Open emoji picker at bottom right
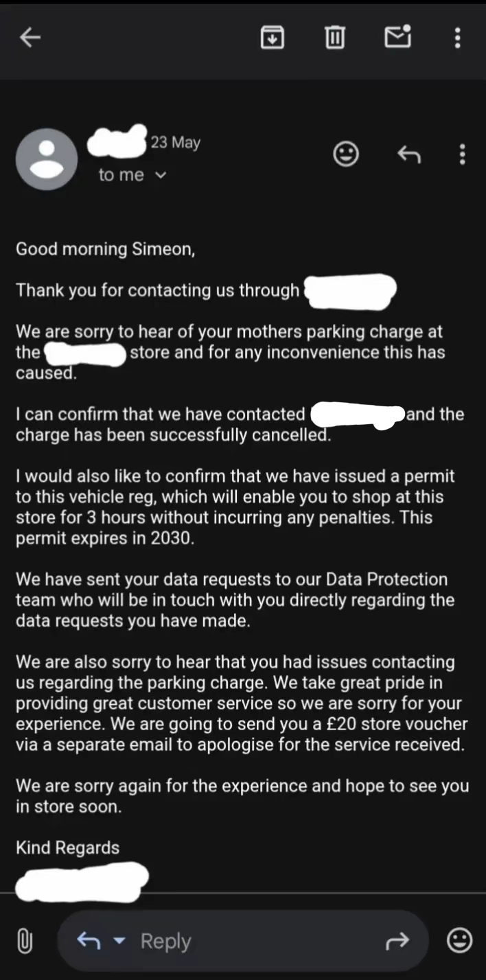The width and height of the screenshot is (486, 980). [x=459, y=940]
